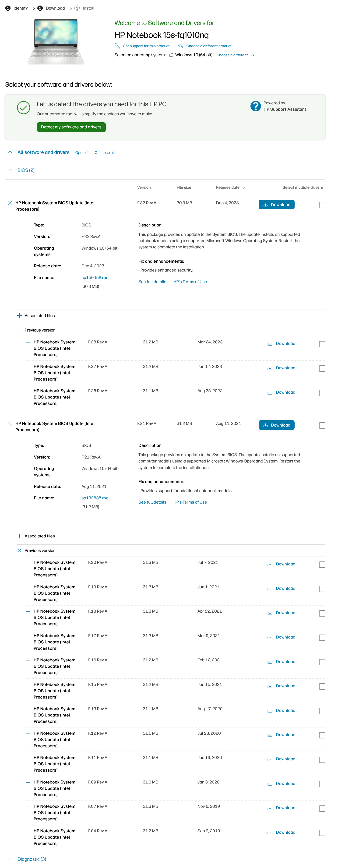345x868 pixels.
Task: Collapse the BIOS (2) section
Action: [x=10, y=170]
